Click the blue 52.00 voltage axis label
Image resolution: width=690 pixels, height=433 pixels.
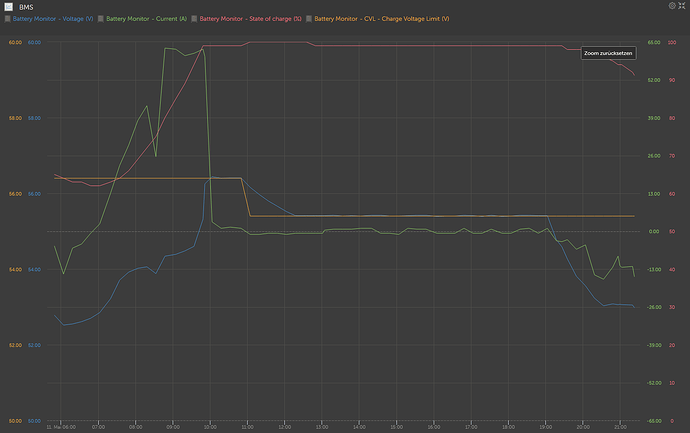point(35,345)
